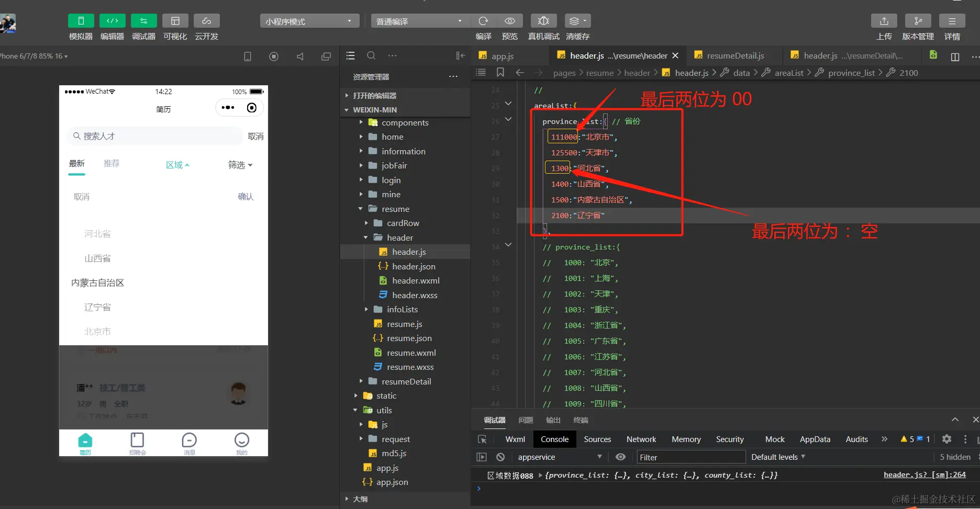Collapse the debugger panel with chevron
Viewport: 980px width, 509px height.
click(955, 420)
